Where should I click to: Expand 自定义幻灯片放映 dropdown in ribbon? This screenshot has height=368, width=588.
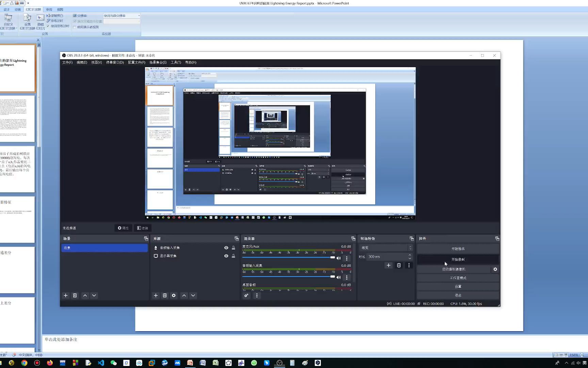pos(8,22)
